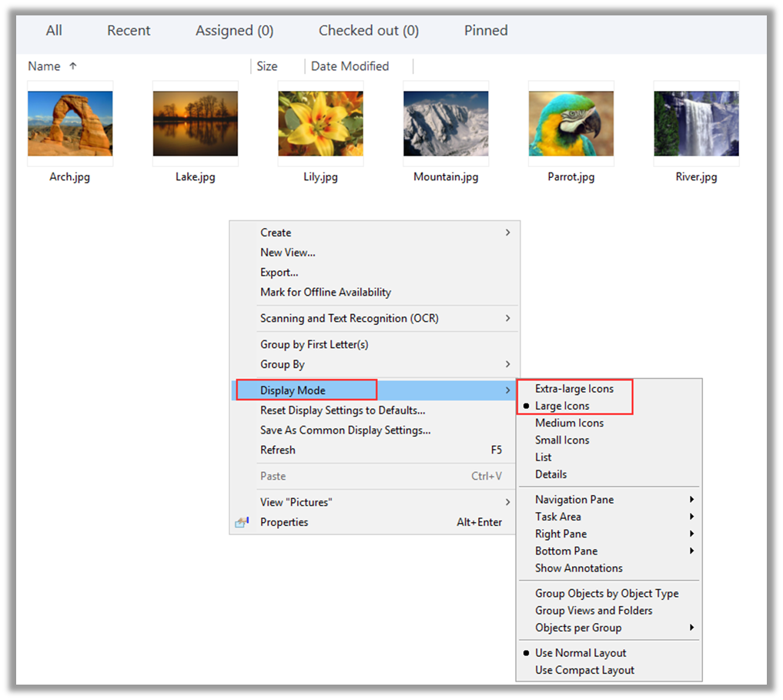Click the sort arrow next to Name

pos(73,65)
